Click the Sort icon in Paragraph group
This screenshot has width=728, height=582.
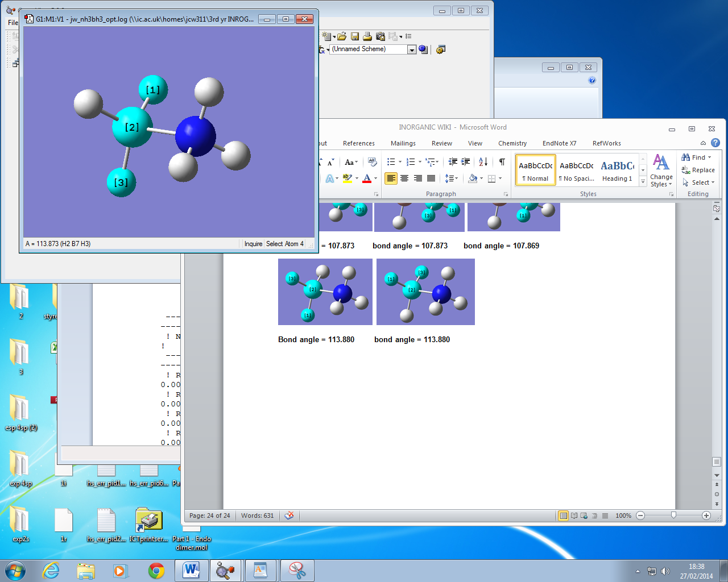pyautogui.click(x=483, y=163)
